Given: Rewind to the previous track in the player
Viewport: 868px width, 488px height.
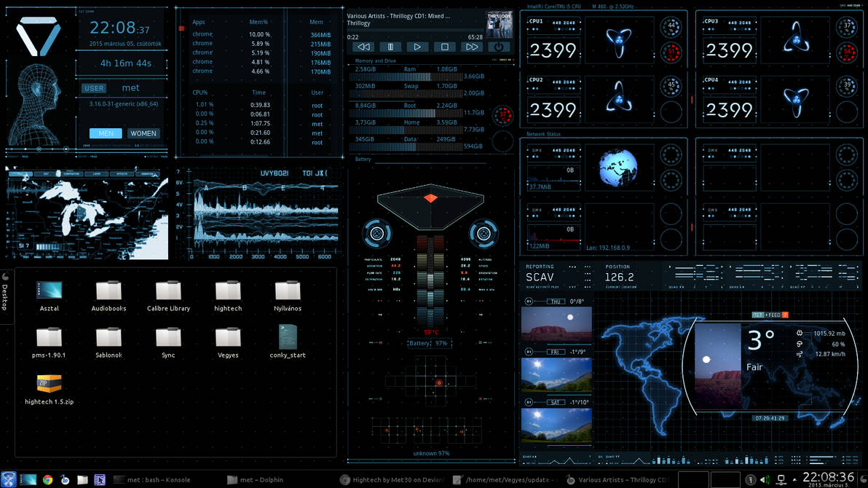Looking at the screenshot, I should coord(363,46).
